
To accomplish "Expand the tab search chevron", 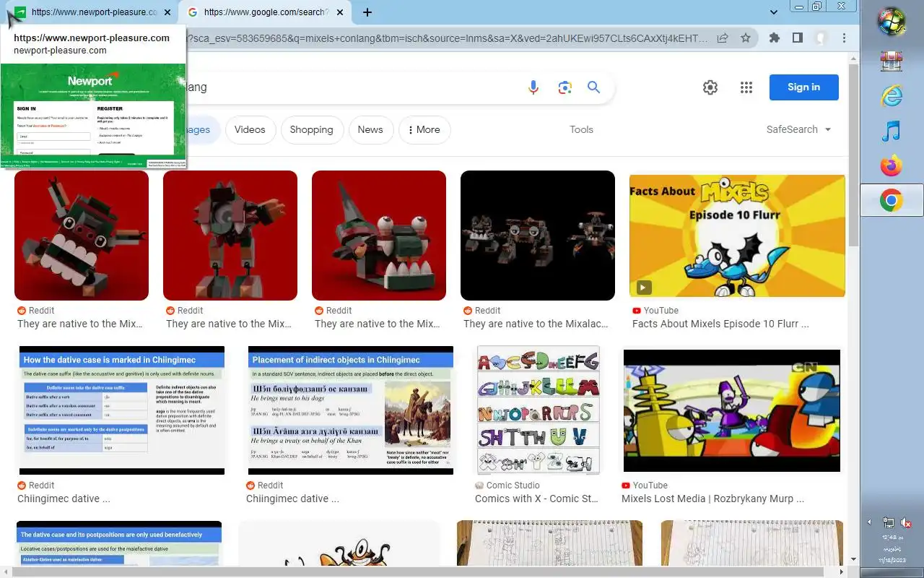I will click(x=774, y=12).
